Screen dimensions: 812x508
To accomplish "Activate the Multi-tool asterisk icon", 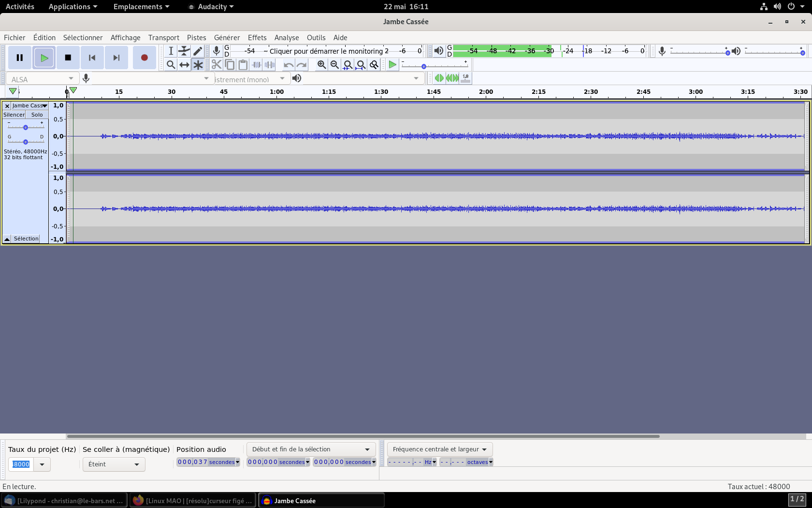I will [x=198, y=64].
